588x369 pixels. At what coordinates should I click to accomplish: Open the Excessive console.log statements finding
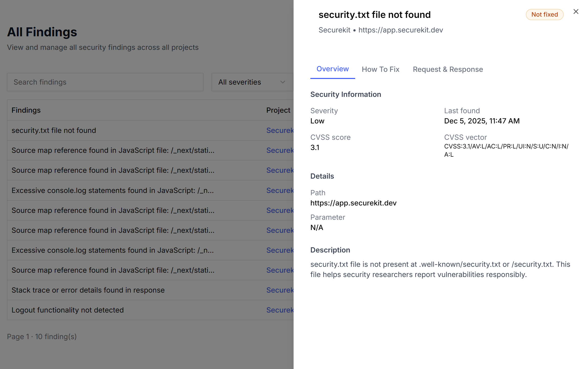(113, 190)
